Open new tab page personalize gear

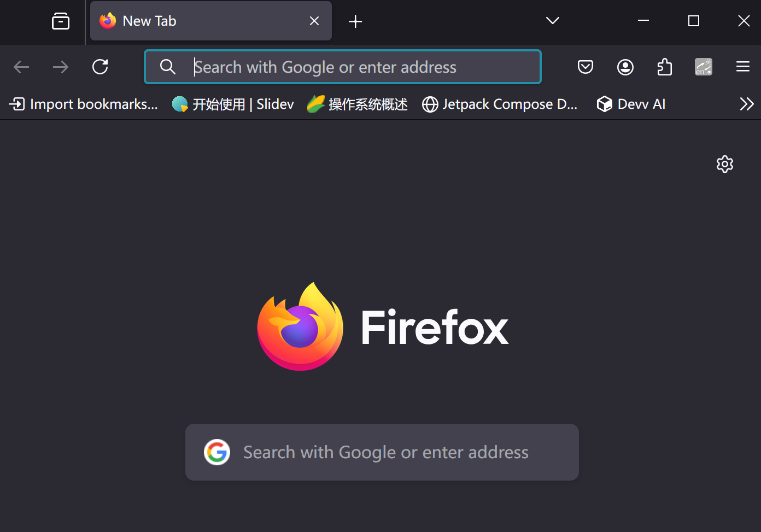(724, 164)
